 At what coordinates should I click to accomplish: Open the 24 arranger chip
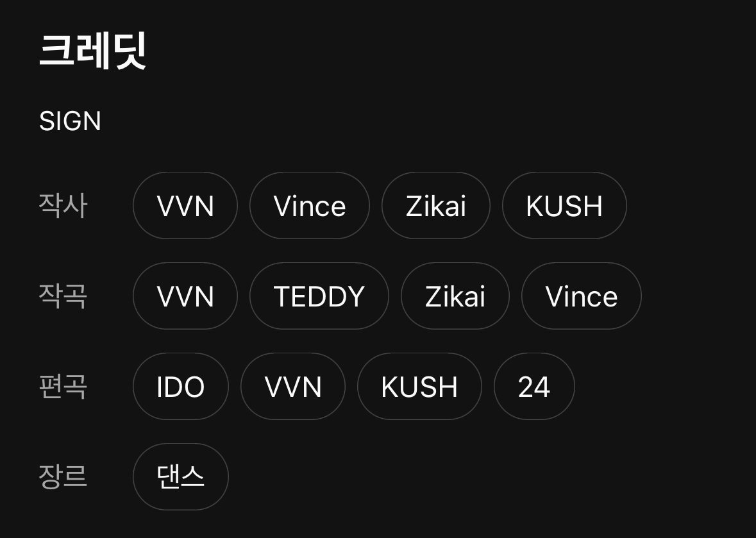pos(533,387)
